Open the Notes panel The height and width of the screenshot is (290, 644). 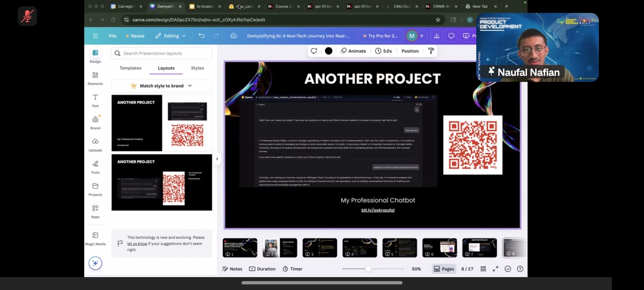[x=232, y=269]
